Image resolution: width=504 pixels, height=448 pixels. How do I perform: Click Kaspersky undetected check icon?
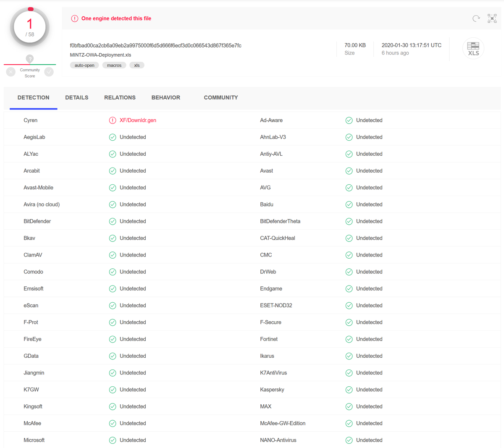click(349, 390)
